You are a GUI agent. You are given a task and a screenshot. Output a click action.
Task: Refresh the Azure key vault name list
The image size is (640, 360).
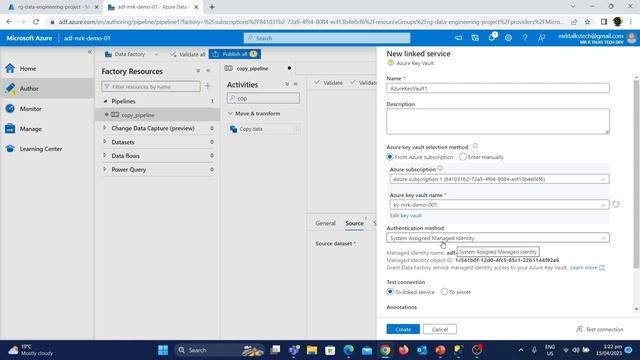[616, 204]
